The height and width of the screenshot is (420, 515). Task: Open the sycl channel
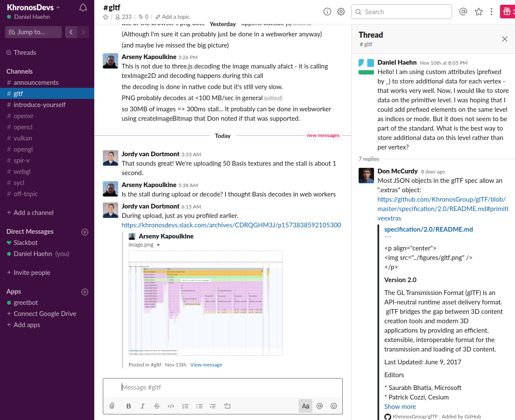(47, 182)
